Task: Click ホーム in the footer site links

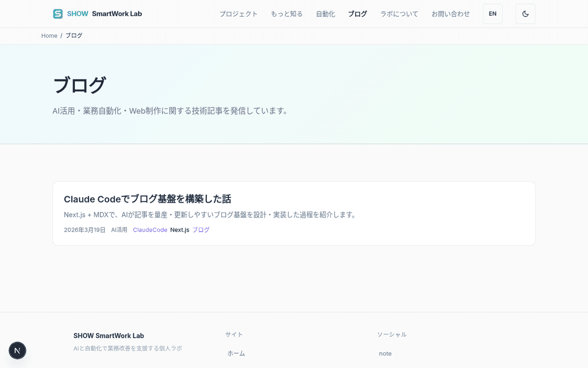Action: point(236,353)
